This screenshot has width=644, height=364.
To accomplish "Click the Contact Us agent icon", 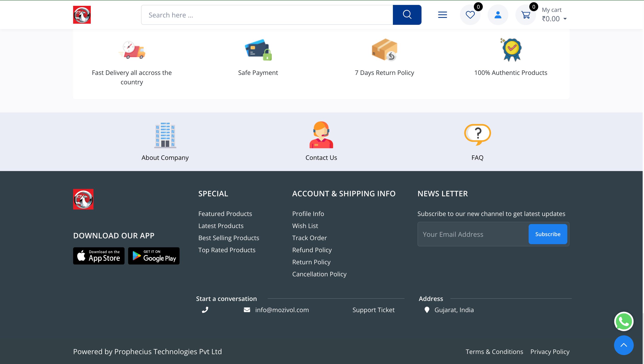I will pyautogui.click(x=321, y=135).
